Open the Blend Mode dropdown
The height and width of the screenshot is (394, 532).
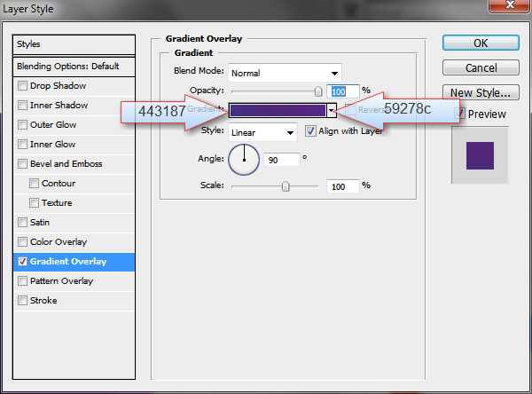click(284, 73)
